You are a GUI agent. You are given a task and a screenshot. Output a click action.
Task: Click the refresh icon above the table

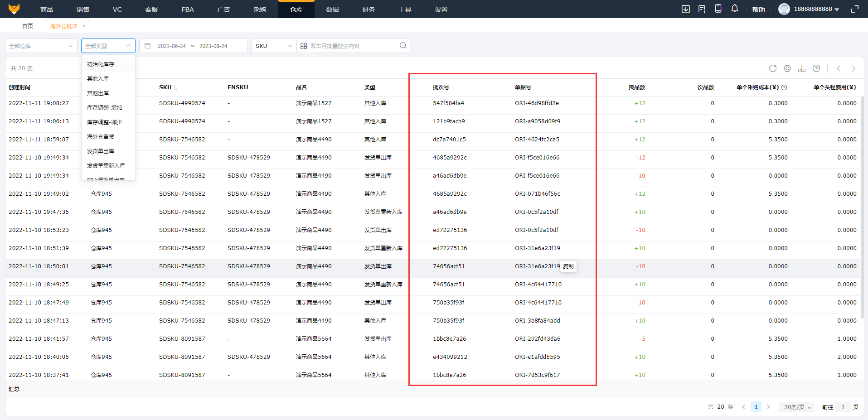click(x=773, y=68)
